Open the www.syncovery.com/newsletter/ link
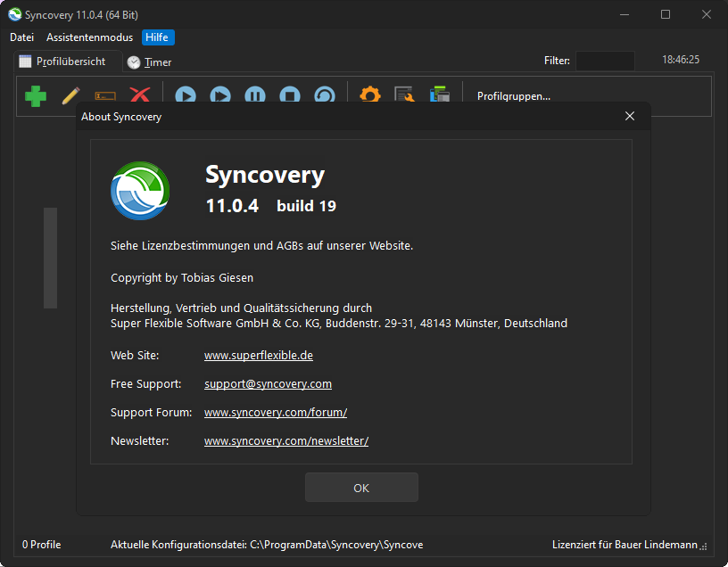Image resolution: width=728 pixels, height=567 pixels. click(x=286, y=441)
